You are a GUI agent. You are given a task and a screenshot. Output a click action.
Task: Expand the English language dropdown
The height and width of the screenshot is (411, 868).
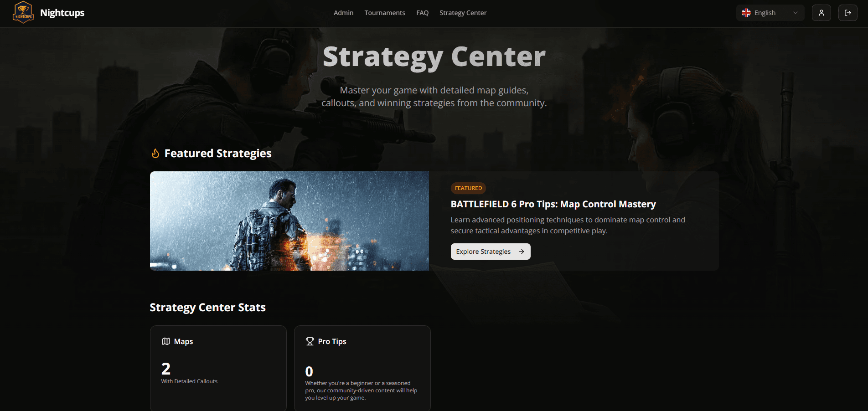(770, 13)
